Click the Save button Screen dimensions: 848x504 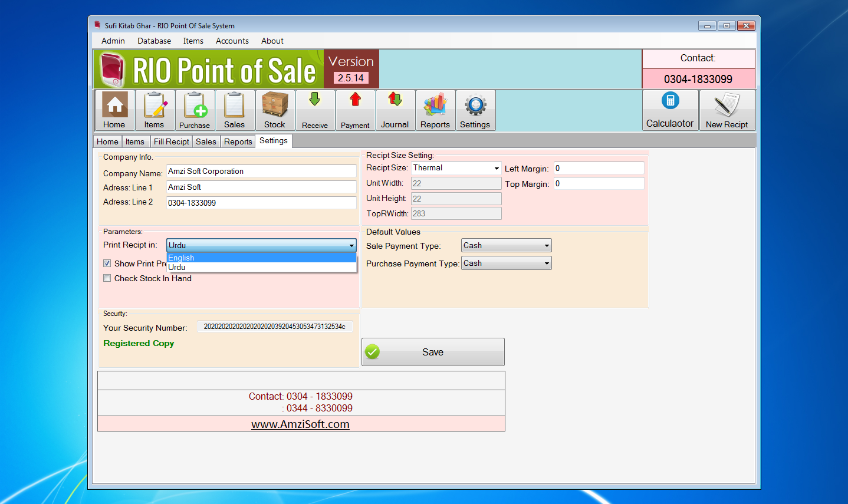coord(432,352)
